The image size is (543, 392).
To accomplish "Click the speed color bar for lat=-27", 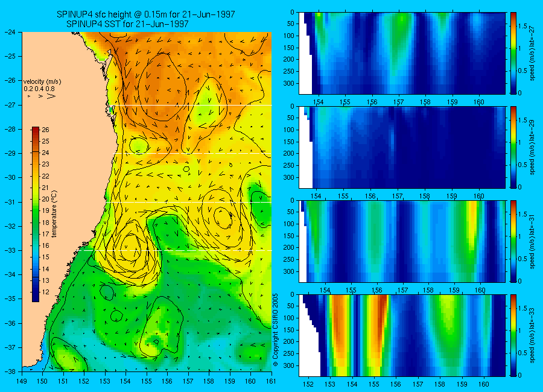I will 513,53.
